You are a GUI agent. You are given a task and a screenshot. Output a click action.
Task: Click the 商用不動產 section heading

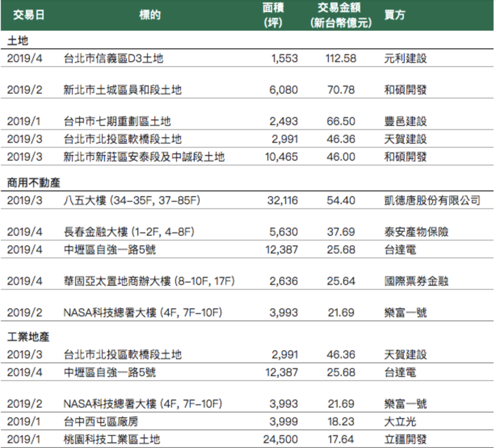pyautogui.click(x=34, y=183)
